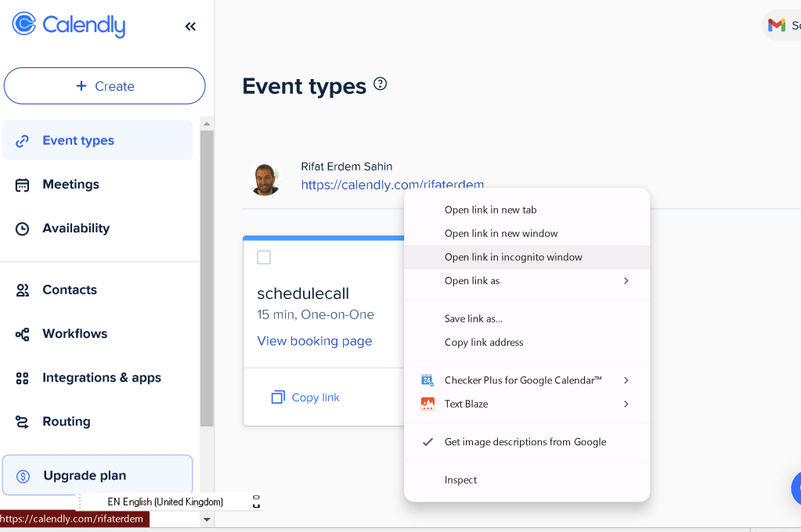
Task: Click the blue chat bubble at right edge
Action: (796, 489)
